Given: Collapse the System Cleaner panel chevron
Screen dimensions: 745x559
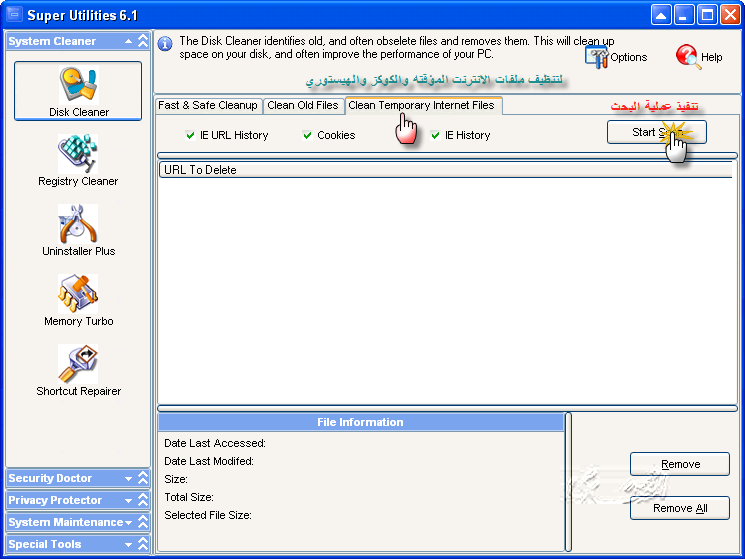Looking at the screenshot, I should [x=143, y=41].
